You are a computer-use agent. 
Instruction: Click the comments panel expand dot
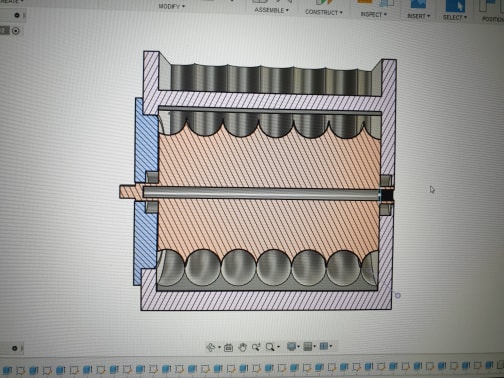14,348
